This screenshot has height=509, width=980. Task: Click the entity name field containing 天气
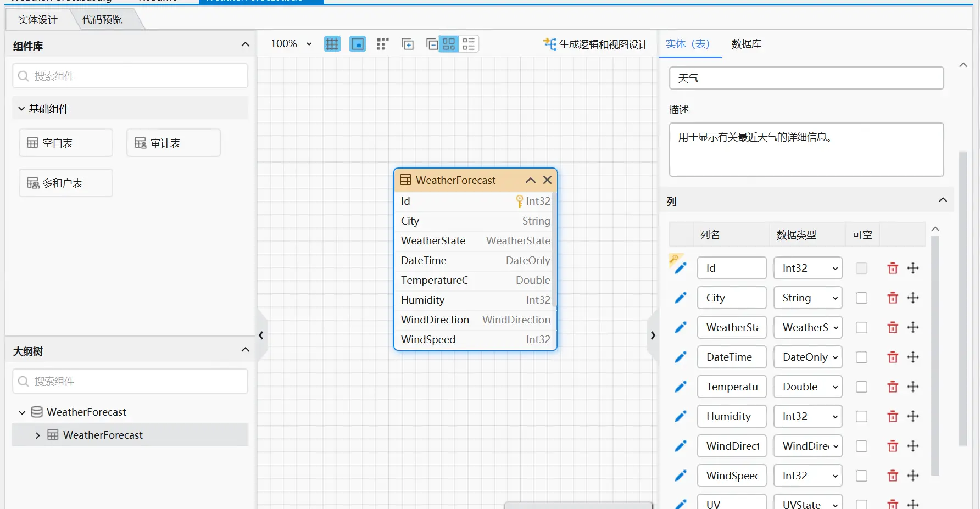806,78
